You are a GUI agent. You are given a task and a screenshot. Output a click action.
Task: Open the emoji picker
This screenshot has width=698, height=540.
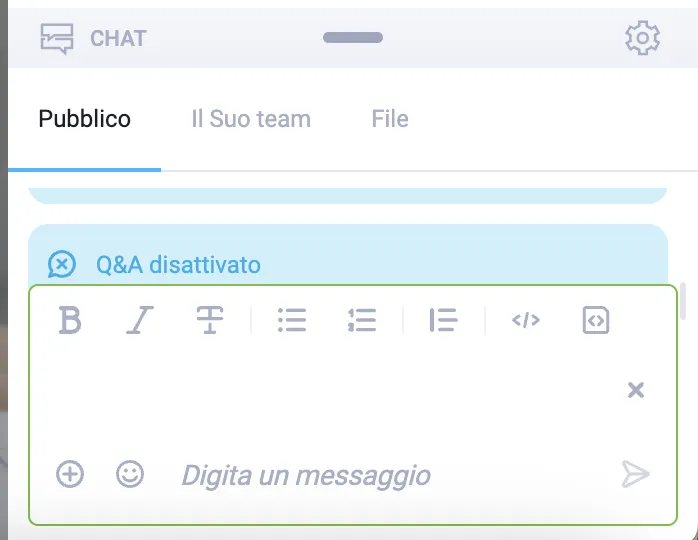pyautogui.click(x=130, y=474)
